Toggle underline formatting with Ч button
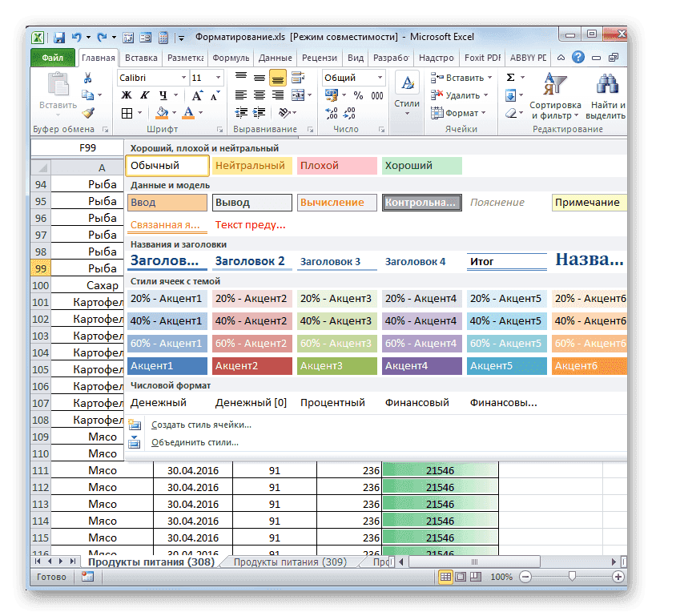 pos(163,95)
